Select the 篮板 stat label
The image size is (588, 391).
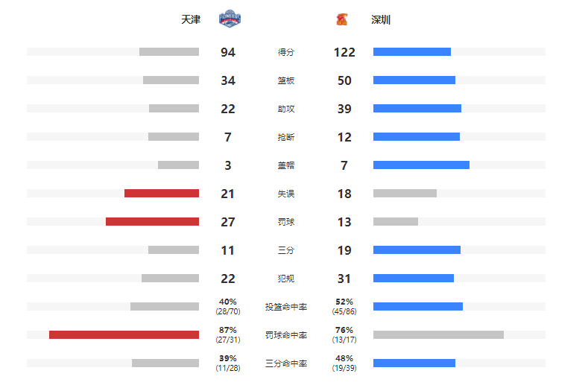(x=285, y=80)
